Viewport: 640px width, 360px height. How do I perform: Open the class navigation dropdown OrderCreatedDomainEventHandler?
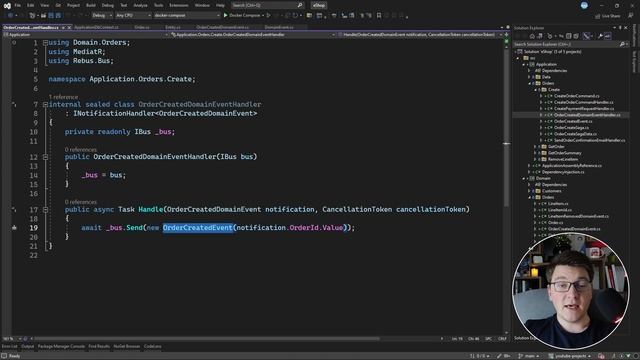pos(253,35)
